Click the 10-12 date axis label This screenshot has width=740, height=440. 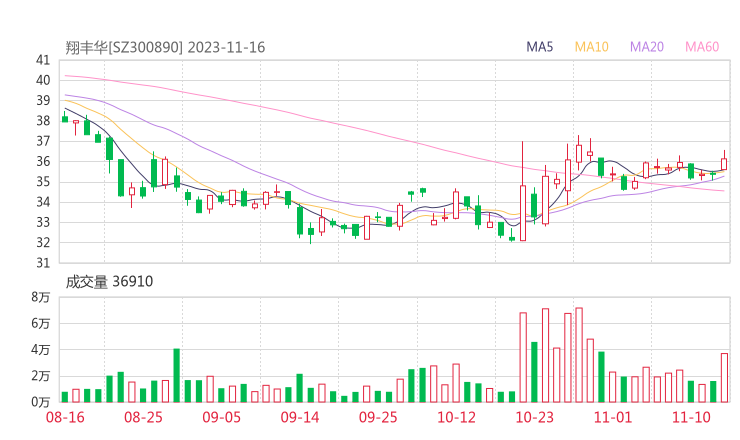click(x=456, y=418)
